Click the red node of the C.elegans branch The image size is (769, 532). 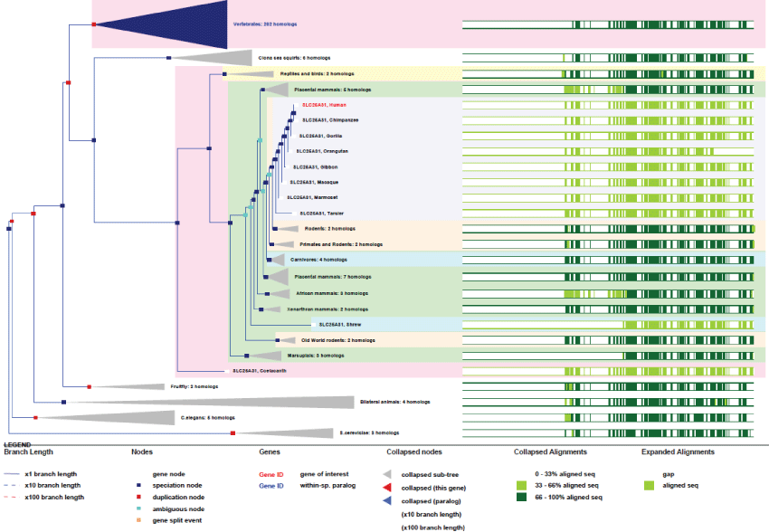(x=35, y=417)
